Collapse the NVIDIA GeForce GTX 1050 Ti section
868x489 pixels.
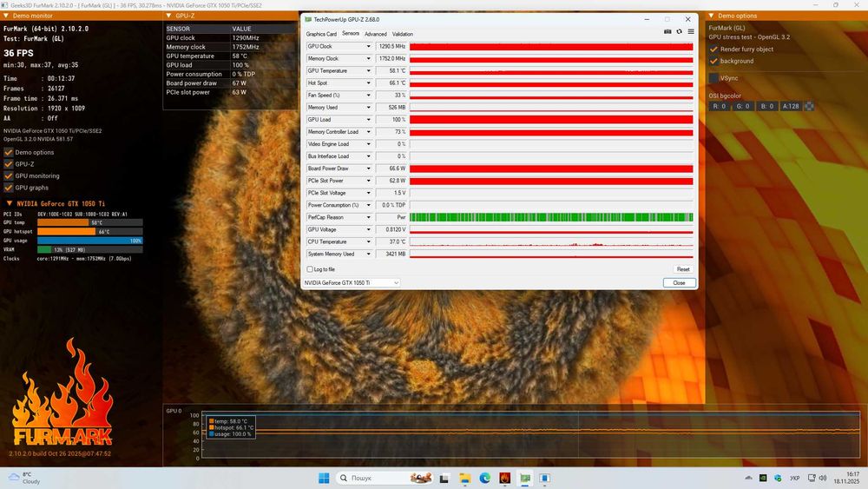10,203
